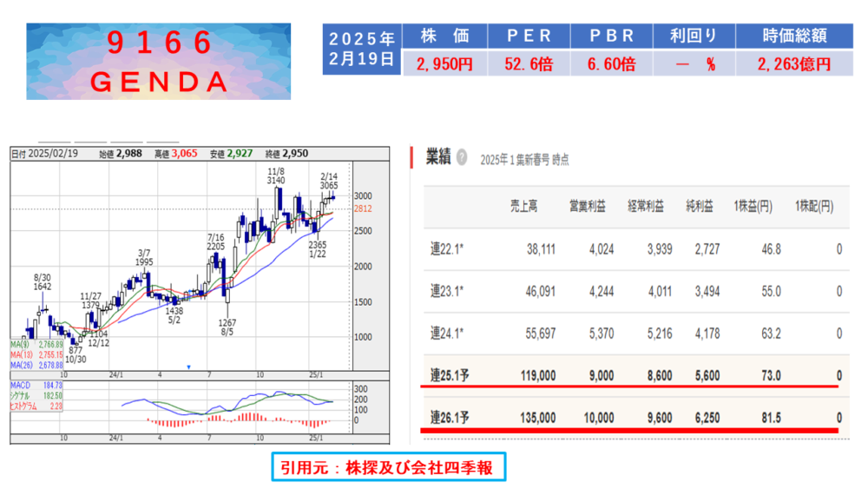Image resolution: width=868 pixels, height=489 pixels.
Task: Click the small blue triangle marker under the price chart
Action: (188, 367)
